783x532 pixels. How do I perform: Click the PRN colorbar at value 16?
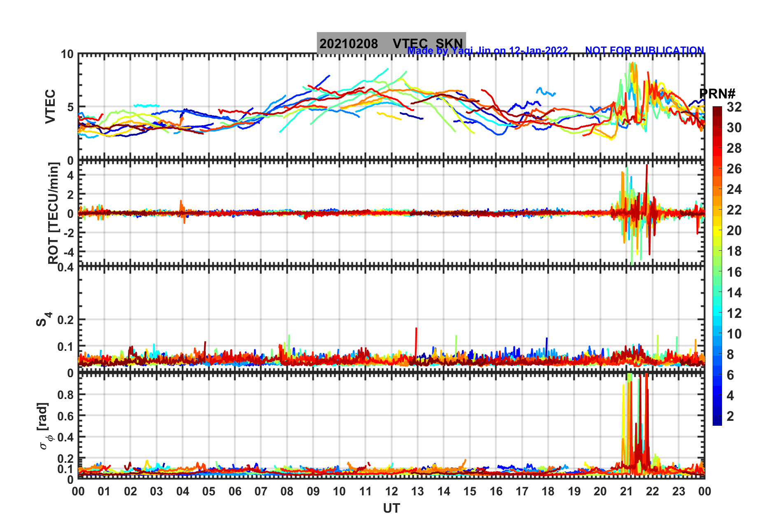pyautogui.click(x=717, y=272)
